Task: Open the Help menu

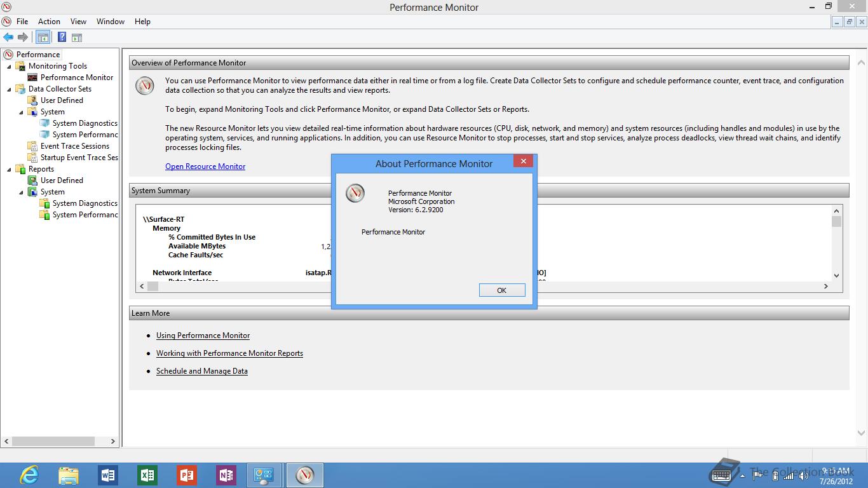Action: tap(142, 22)
